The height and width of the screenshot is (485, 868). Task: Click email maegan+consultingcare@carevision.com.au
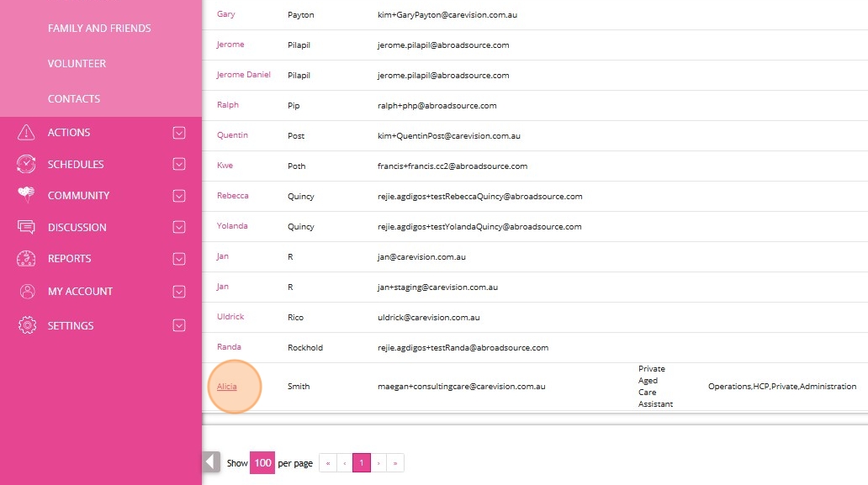tap(461, 387)
